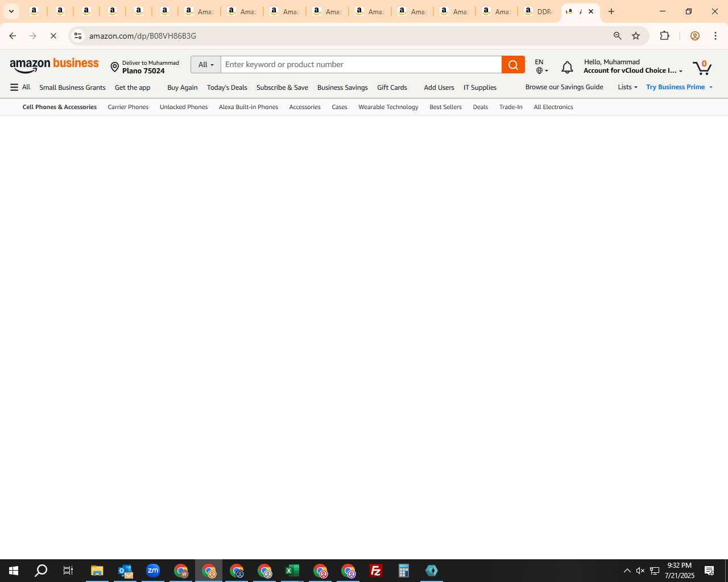Screen dimensions: 728x582
Task: Open Task View on taskbar
Action: coord(68,571)
